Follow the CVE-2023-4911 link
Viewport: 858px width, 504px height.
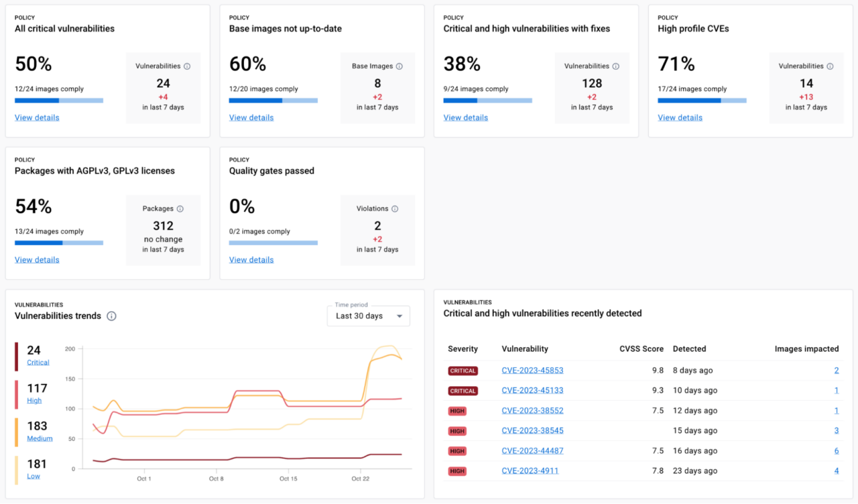coord(530,470)
